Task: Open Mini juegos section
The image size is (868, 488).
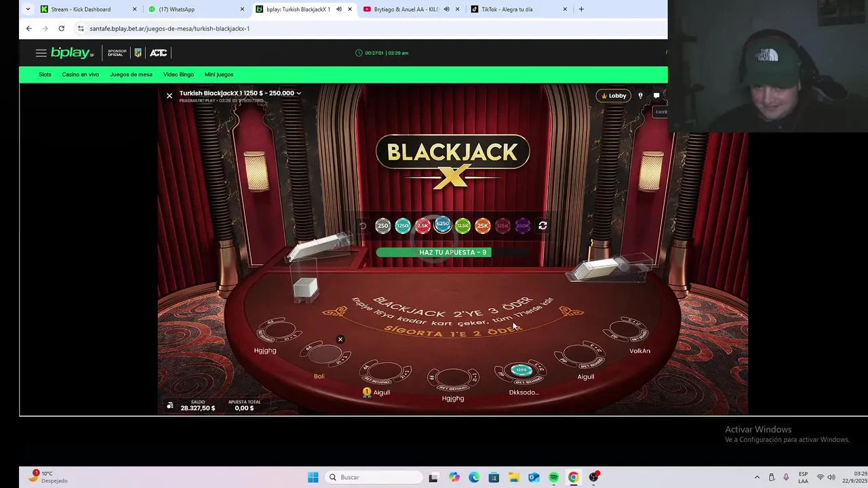Action: pos(219,75)
